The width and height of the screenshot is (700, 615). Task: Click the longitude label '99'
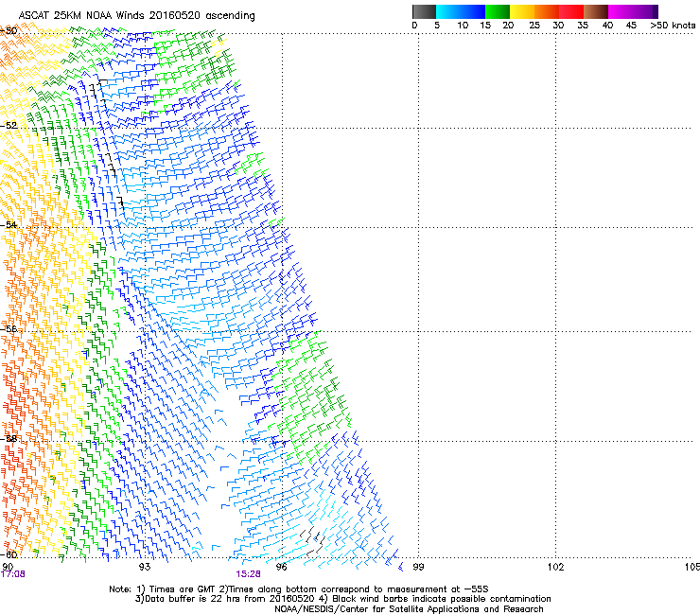pos(419,567)
